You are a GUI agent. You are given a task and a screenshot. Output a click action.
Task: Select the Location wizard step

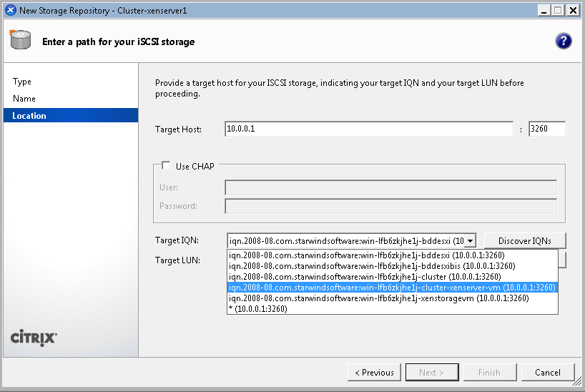click(x=29, y=116)
